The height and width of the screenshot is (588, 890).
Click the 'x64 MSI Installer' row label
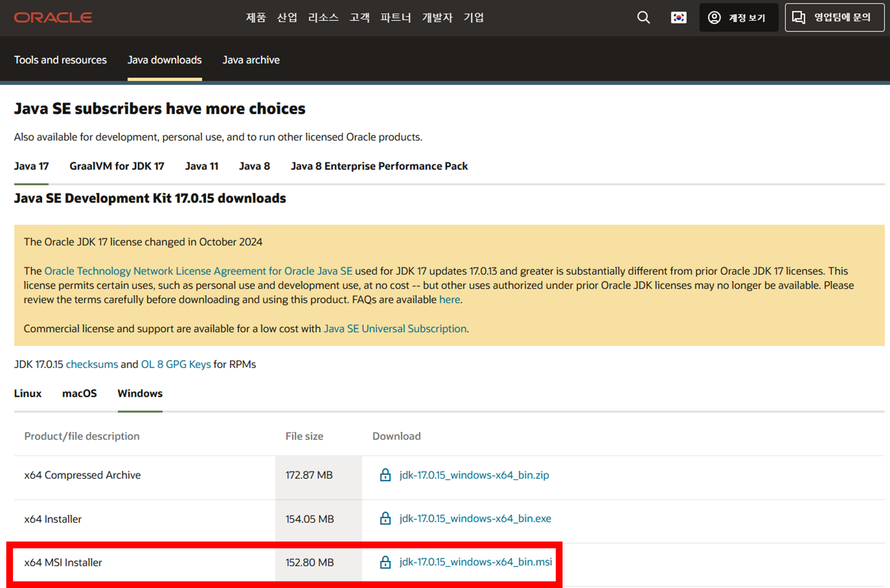tap(63, 562)
